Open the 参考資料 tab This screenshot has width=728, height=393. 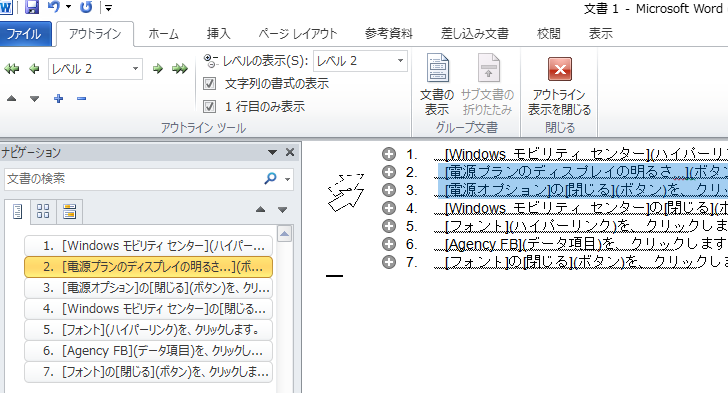point(389,34)
